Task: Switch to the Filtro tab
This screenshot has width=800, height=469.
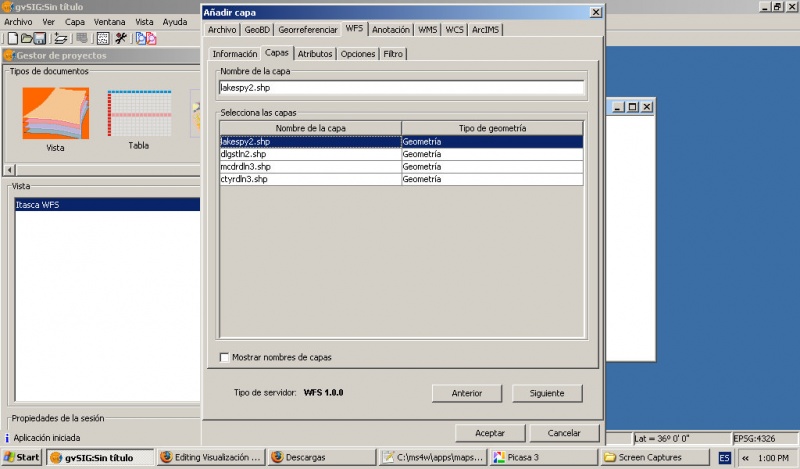Action: pyautogui.click(x=393, y=54)
